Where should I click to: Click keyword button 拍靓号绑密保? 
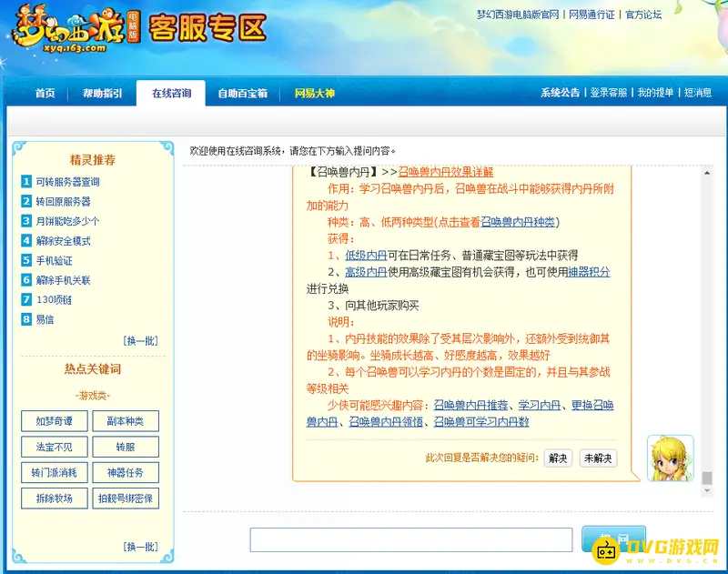[x=126, y=498]
